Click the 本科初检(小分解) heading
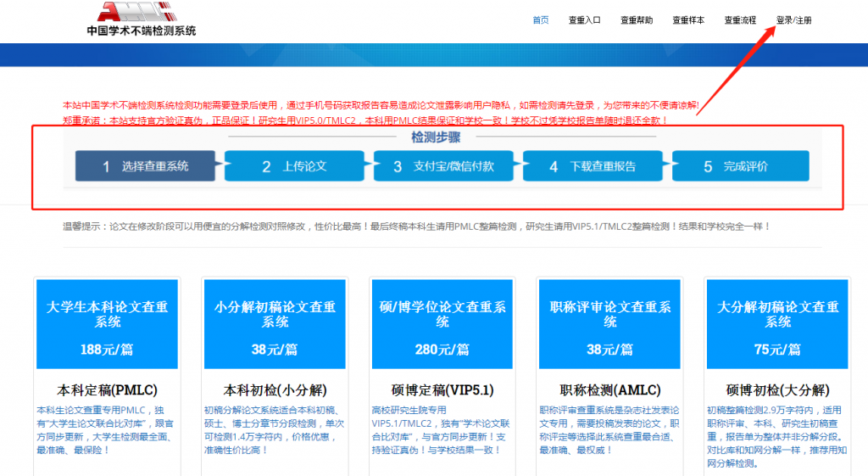 click(x=275, y=390)
